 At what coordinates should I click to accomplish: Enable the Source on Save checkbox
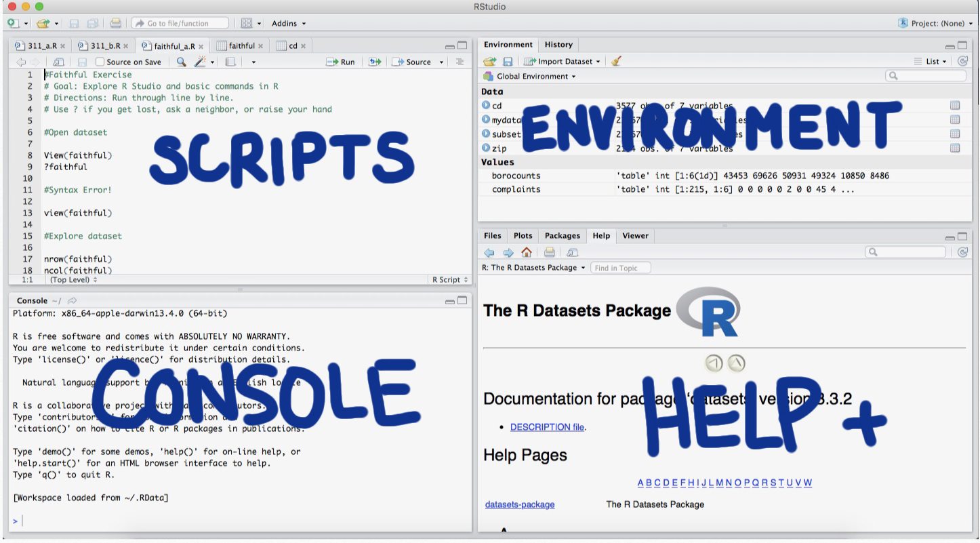click(100, 62)
